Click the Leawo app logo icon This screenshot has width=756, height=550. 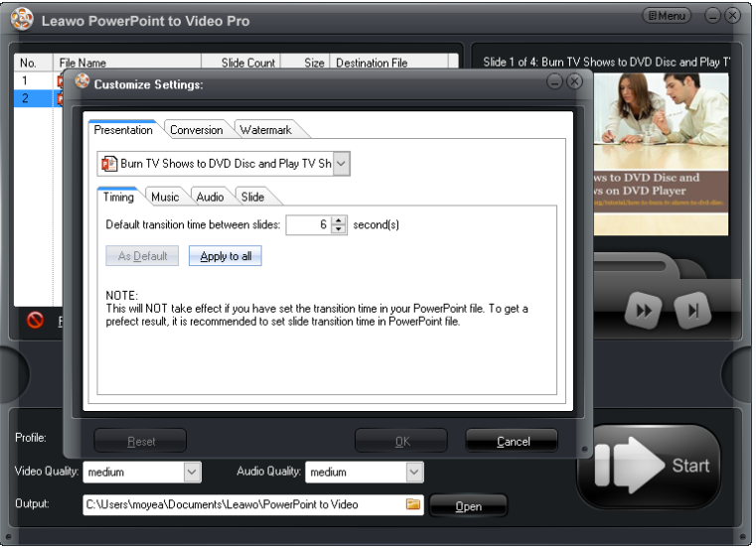coord(22,19)
